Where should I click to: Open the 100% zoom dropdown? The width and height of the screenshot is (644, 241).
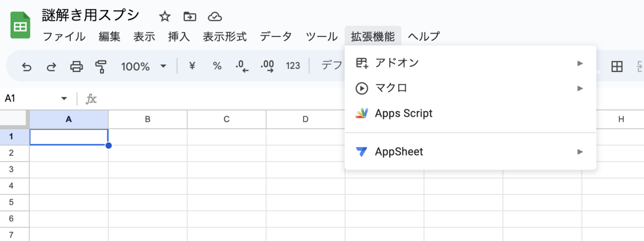pyautogui.click(x=144, y=67)
